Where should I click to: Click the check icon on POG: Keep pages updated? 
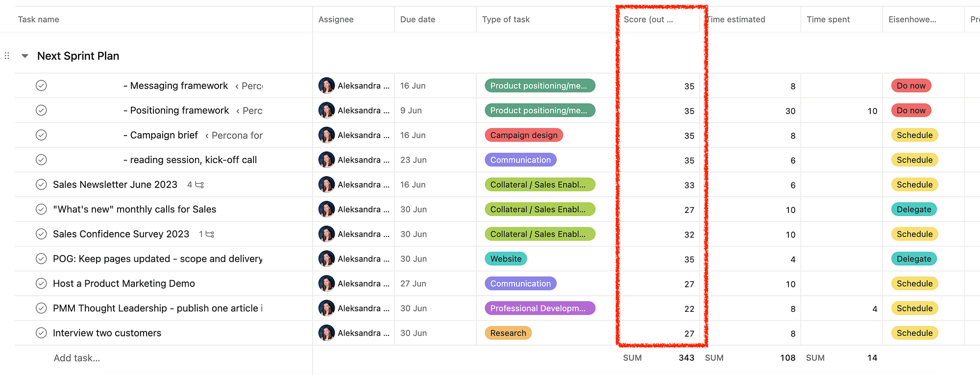[x=41, y=258]
